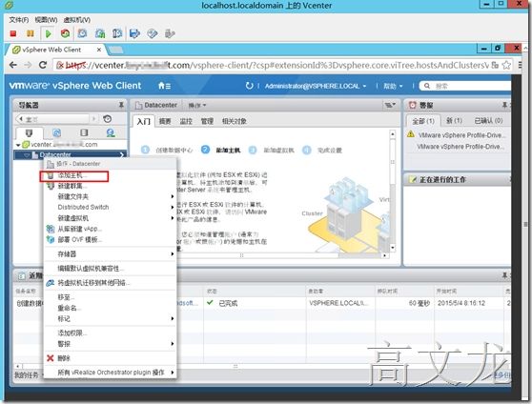The image size is (532, 404).
Task: Select the Networking navigator tab icon
Action: (111, 132)
